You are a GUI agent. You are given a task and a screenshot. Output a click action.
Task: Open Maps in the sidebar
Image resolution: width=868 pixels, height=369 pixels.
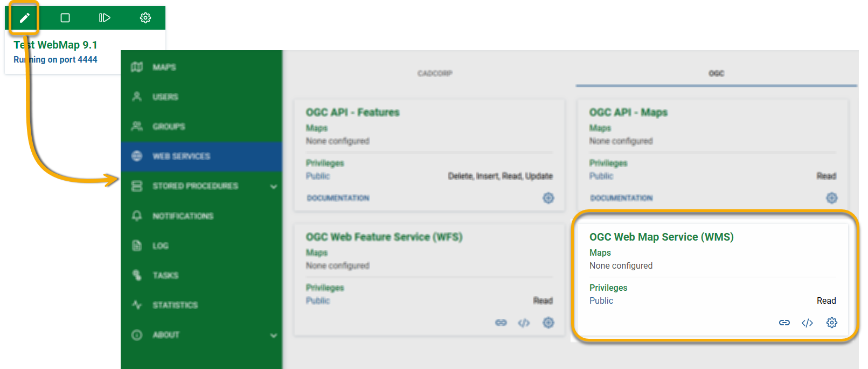click(x=164, y=67)
